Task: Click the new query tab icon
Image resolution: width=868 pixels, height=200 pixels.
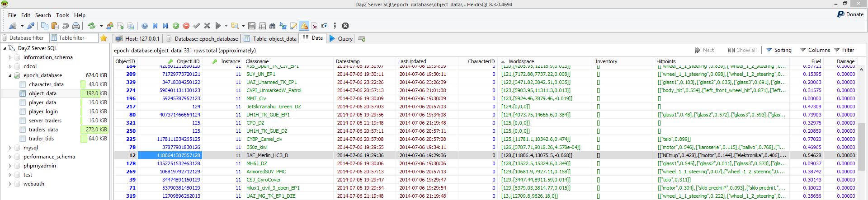Action: pyautogui.click(x=362, y=39)
